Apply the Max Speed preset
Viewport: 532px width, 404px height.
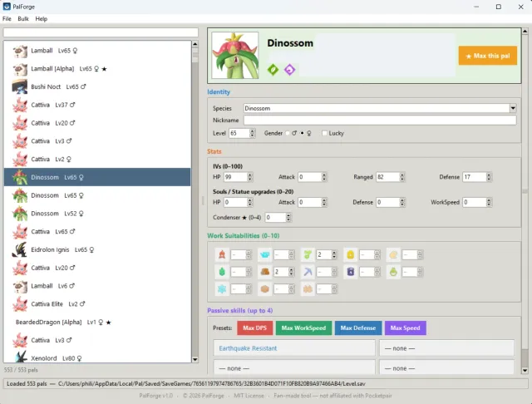(405, 328)
